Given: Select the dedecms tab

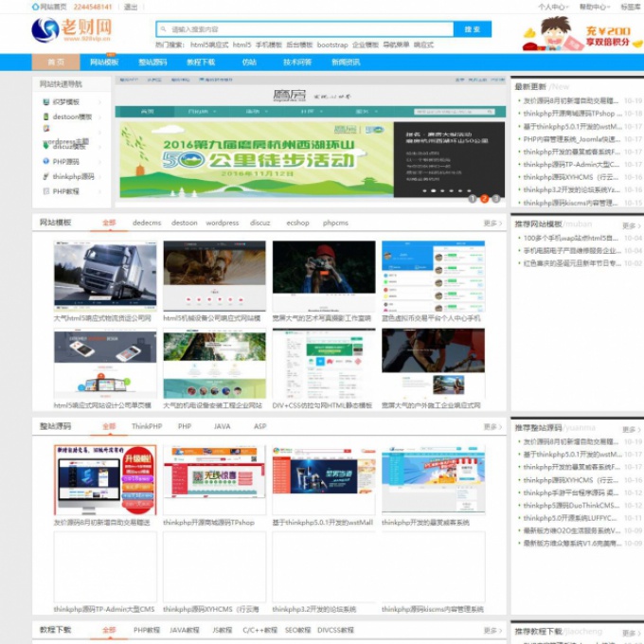Looking at the screenshot, I should pyautogui.click(x=147, y=223).
